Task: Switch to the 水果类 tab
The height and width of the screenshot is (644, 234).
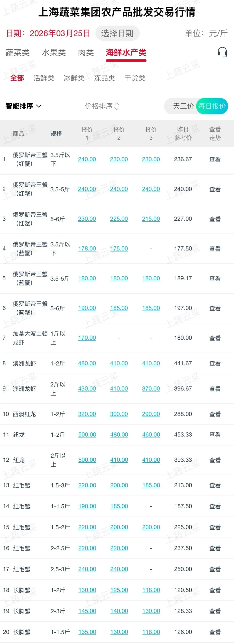Action: pos(54,52)
